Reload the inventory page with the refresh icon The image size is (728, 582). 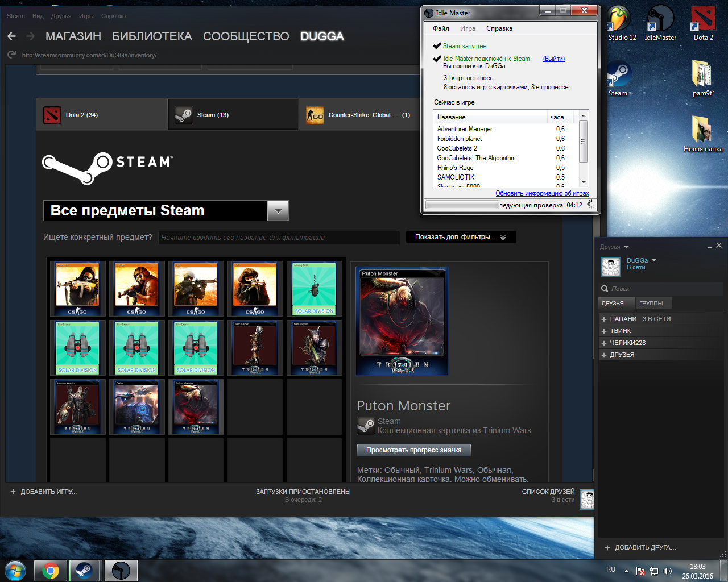(11, 55)
